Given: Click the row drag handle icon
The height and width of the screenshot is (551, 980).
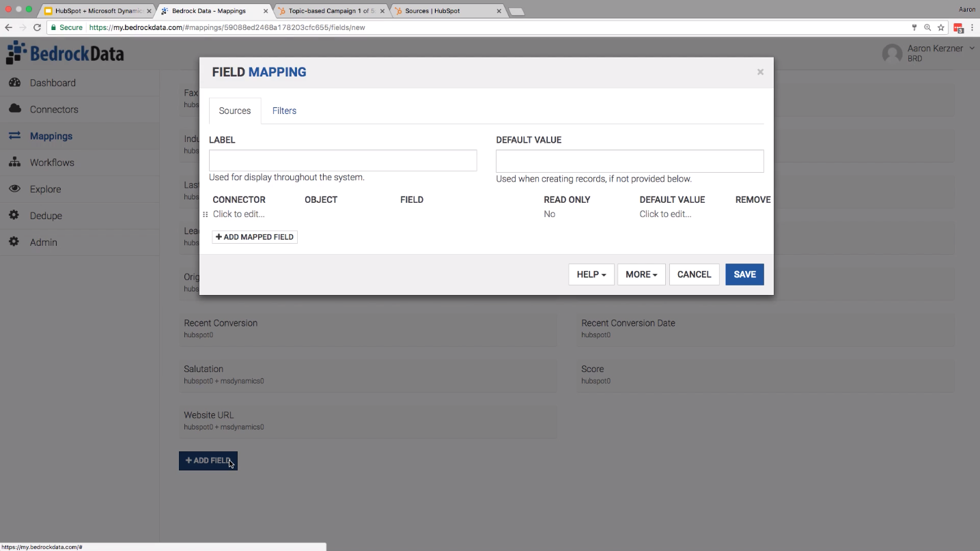Looking at the screenshot, I should (205, 214).
